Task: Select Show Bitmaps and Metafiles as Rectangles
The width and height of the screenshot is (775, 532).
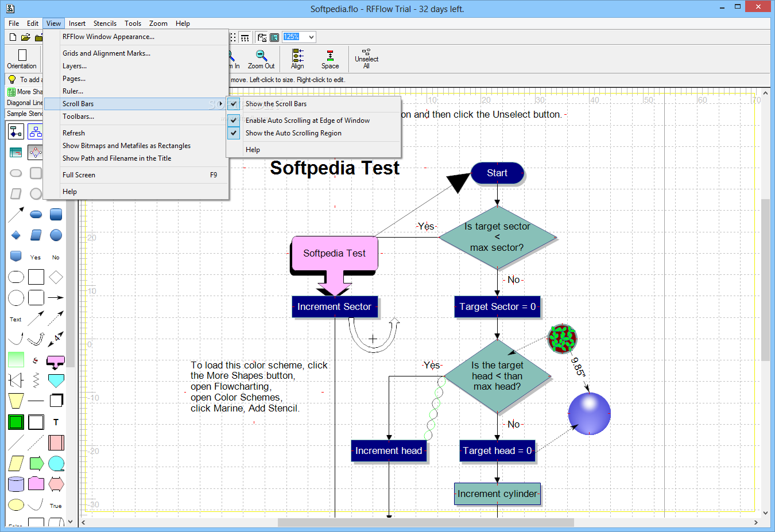Action: pos(136,146)
